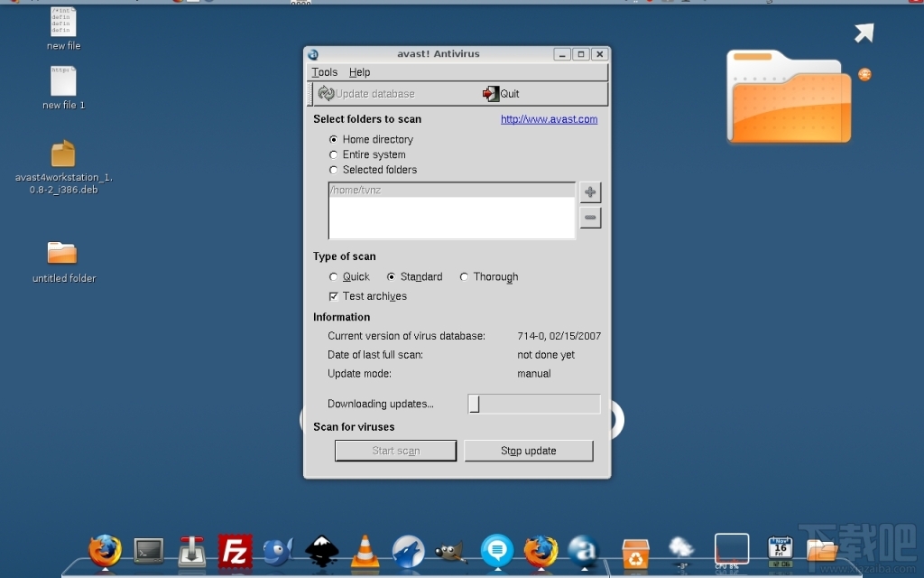Click the Start scan button
The width and height of the screenshot is (924, 578).
pyautogui.click(x=395, y=451)
